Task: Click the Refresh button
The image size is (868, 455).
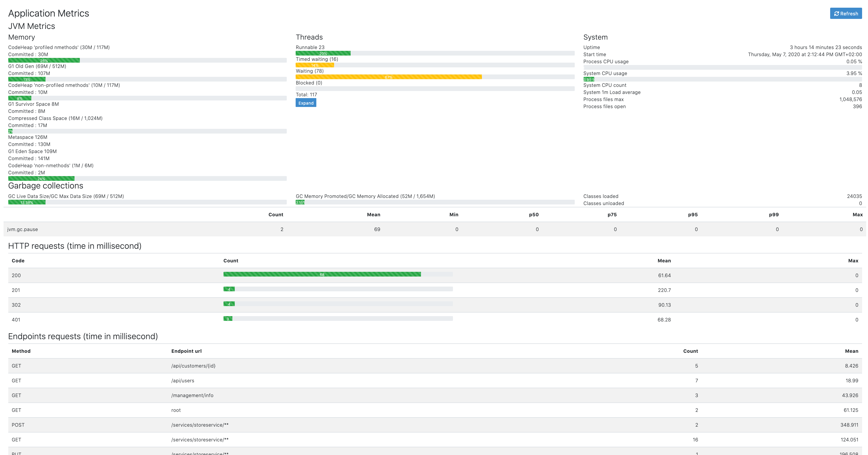Action: pos(846,14)
